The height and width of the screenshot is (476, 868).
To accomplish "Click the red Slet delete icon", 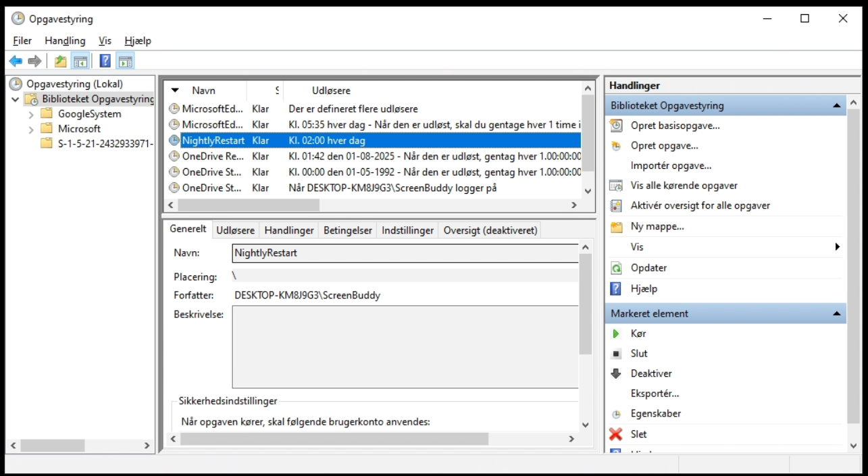I will 615,434.
